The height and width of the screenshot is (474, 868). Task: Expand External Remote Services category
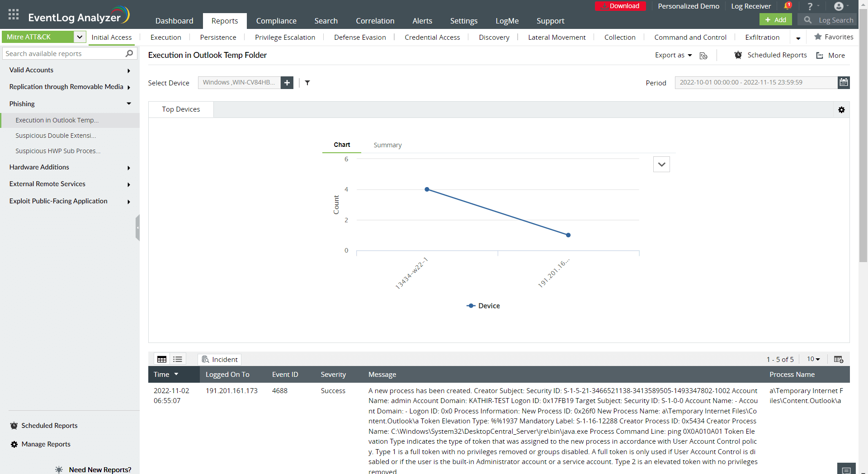[x=129, y=184]
